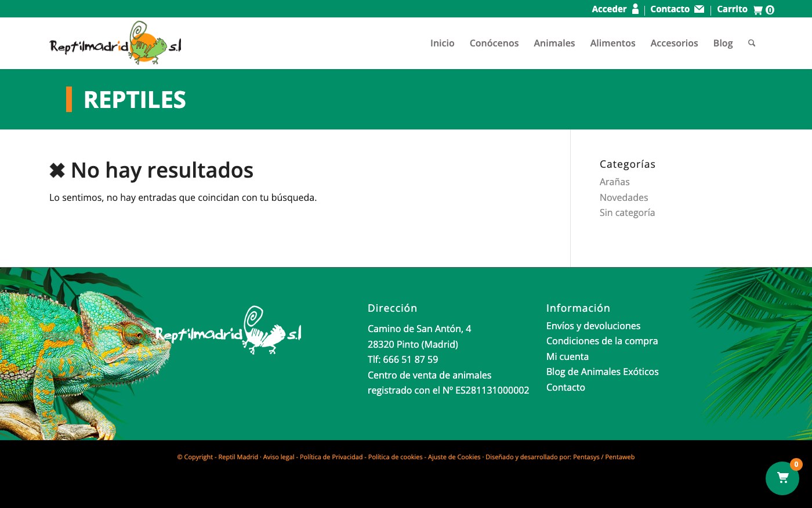The width and height of the screenshot is (812, 508).
Task: Open the Blog menu item
Action: (x=723, y=43)
